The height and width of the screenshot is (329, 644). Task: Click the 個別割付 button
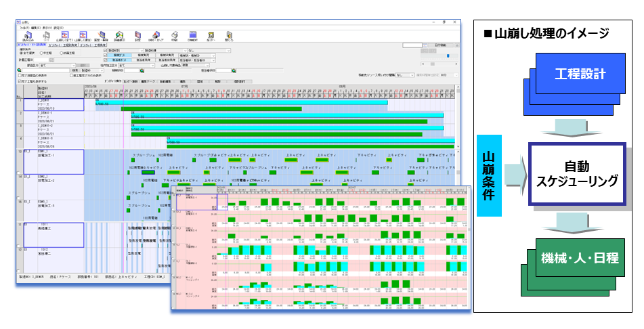tap(240, 81)
